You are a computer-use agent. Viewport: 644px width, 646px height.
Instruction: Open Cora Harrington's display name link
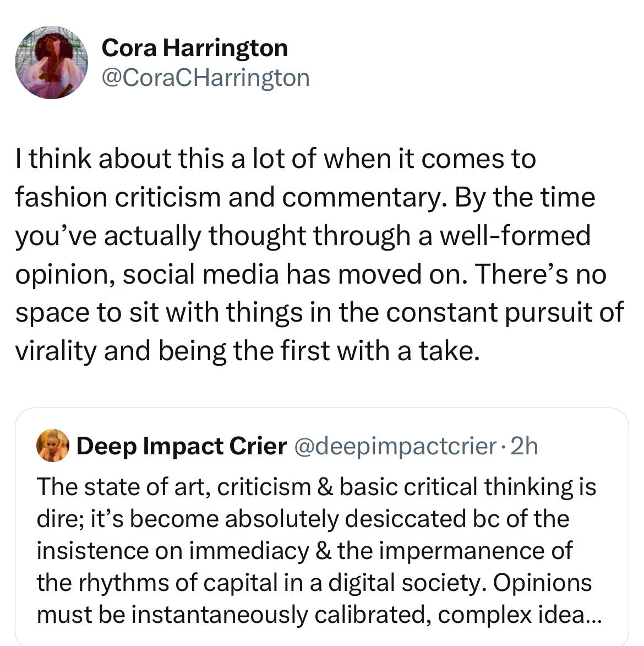(195, 48)
